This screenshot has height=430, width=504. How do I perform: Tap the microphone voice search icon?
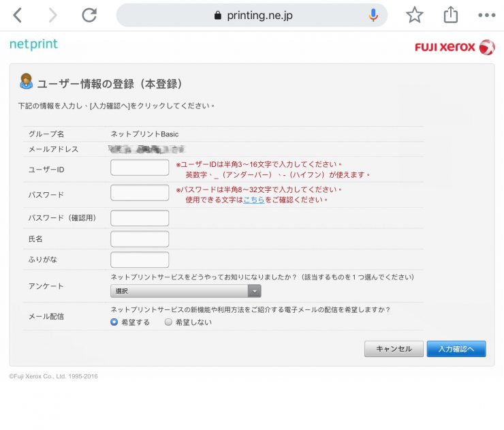point(373,15)
